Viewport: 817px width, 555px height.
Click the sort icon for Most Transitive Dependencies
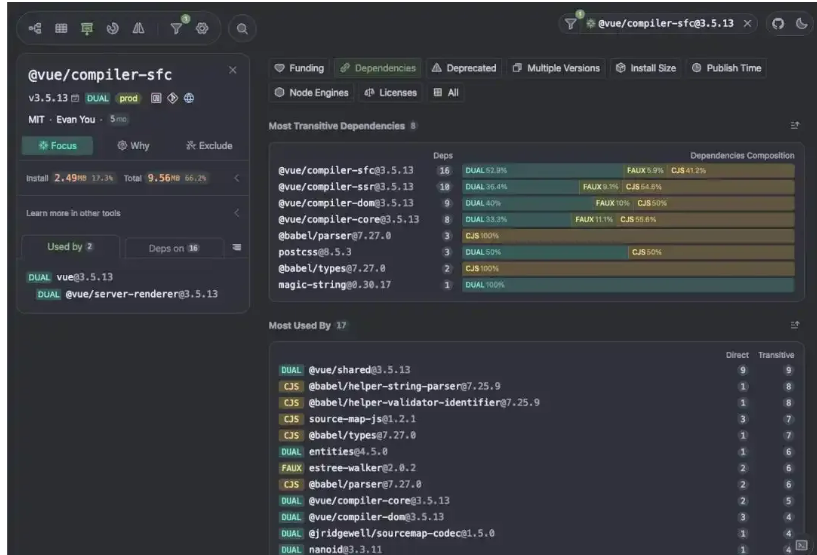tap(795, 126)
